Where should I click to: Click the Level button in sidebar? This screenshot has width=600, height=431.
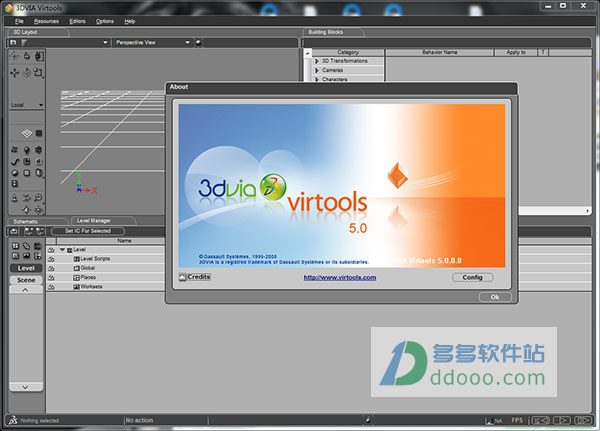point(26,268)
